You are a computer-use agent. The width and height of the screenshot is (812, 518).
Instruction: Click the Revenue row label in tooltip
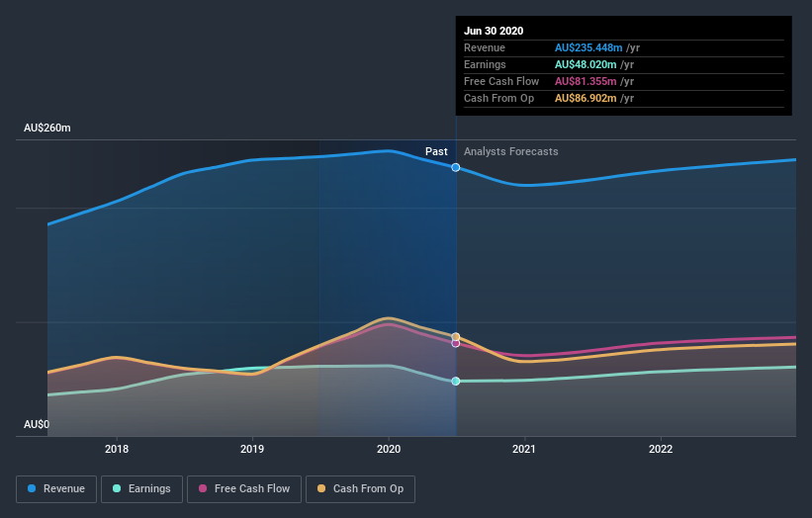[485, 48]
